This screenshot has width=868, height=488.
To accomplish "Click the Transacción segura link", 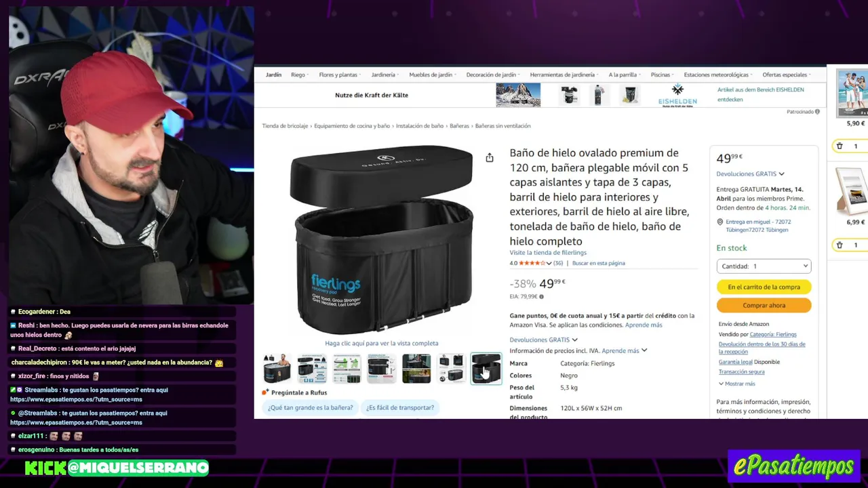I will tap(741, 371).
